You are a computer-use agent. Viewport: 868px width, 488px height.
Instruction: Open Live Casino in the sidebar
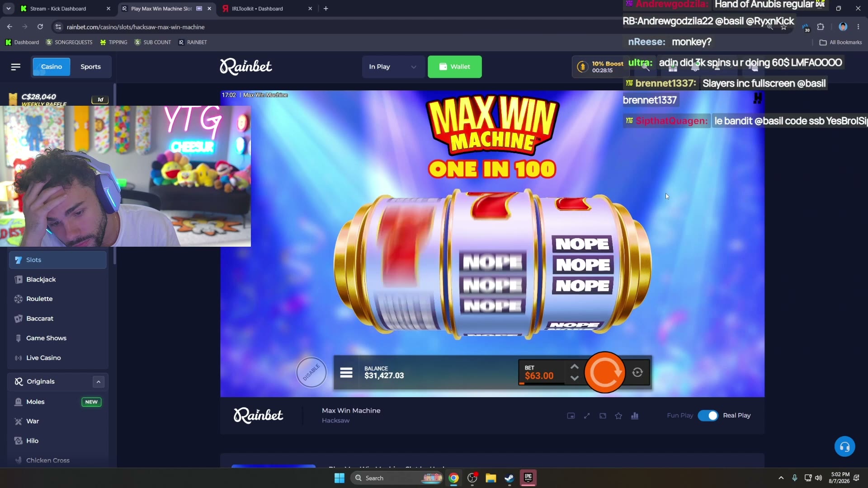[57, 358]
